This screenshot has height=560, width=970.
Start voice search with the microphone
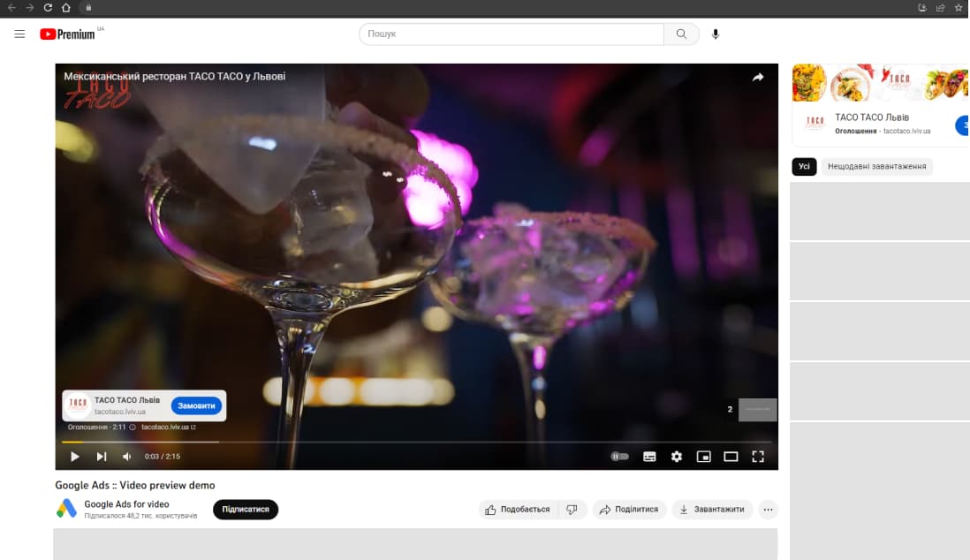tap(716, 34)
